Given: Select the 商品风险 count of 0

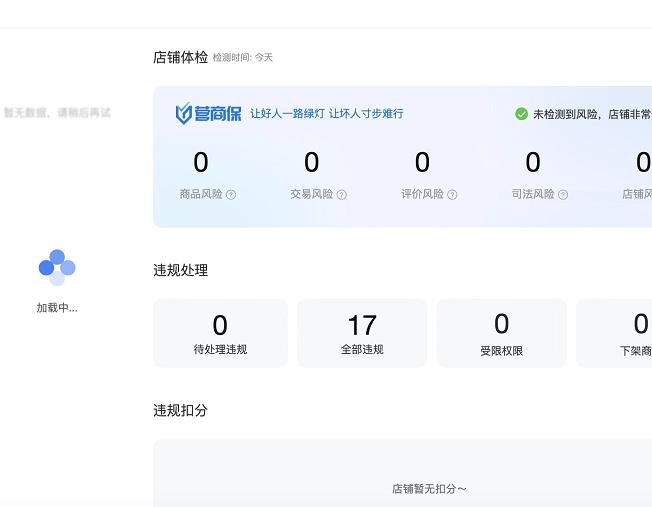Looking at the screenshot, I should 201,162.
